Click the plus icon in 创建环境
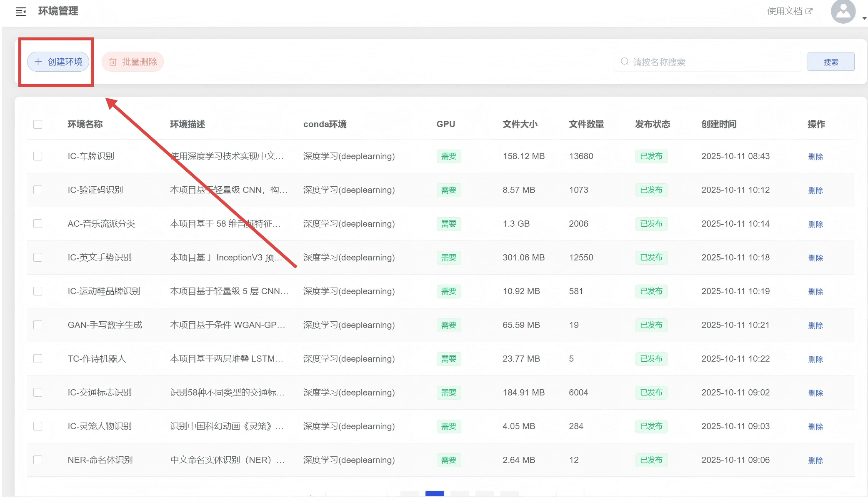This screenshot has height=503, width=868. (x=38, y=62)
